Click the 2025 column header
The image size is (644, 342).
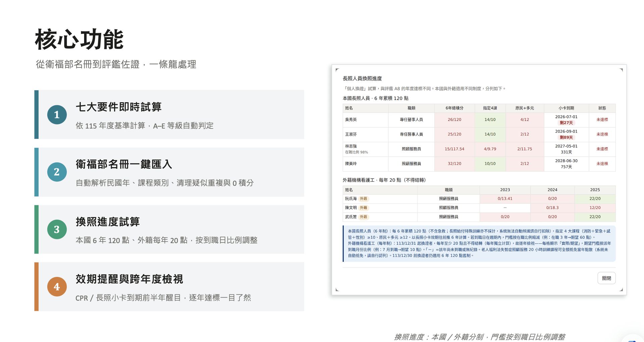click(x=595, y=190)
